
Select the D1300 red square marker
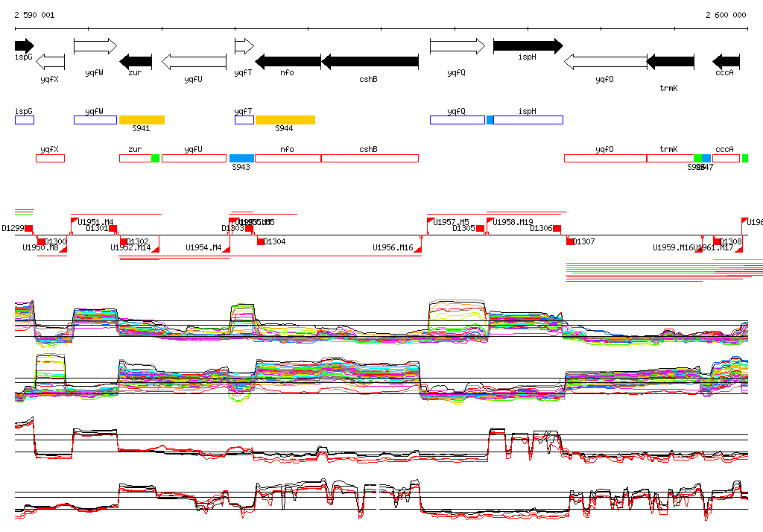[42, 241]
